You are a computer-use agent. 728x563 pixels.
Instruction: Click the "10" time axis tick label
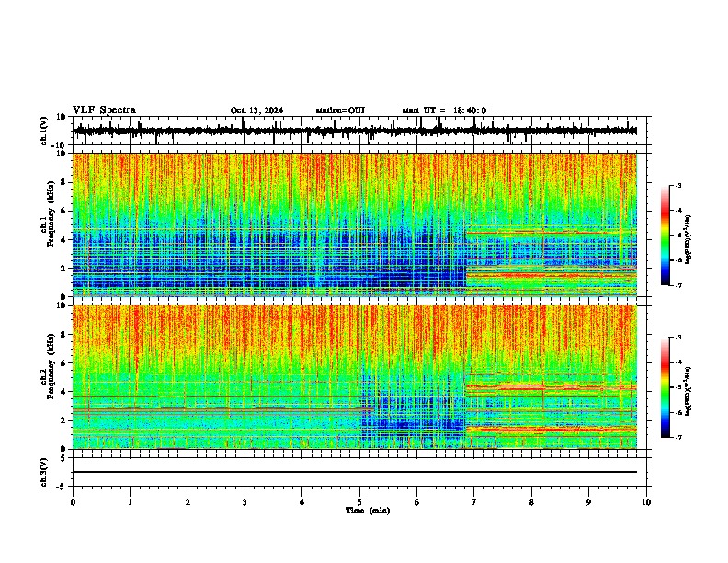646,502
